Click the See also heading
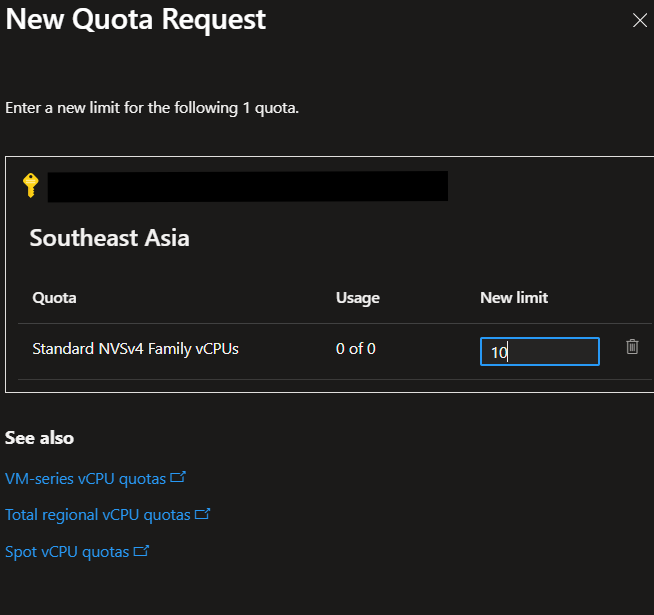Image resolution: width=654 pixels, height=615 pixels. (39, 438)
